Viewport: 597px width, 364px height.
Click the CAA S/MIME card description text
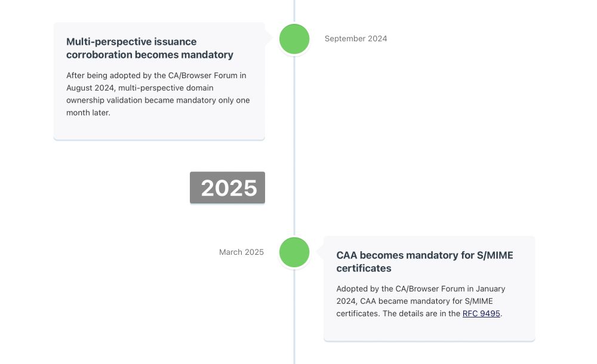coord(421,301)
